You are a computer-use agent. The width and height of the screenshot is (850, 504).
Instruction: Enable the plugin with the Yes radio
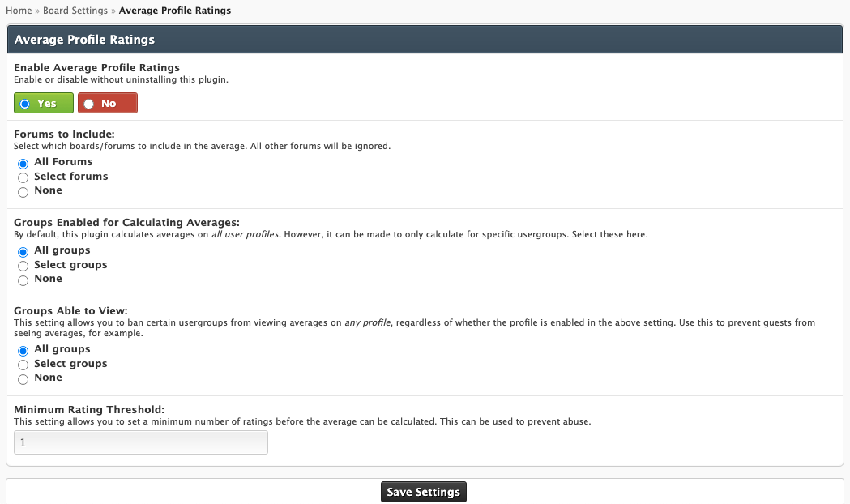[25, 104]
